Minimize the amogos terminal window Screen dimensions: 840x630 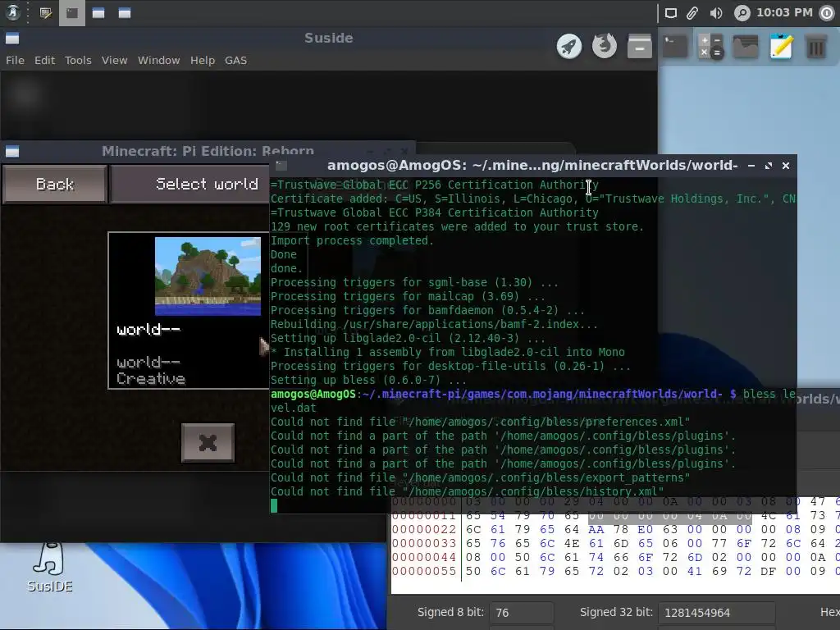pos(751,166)
